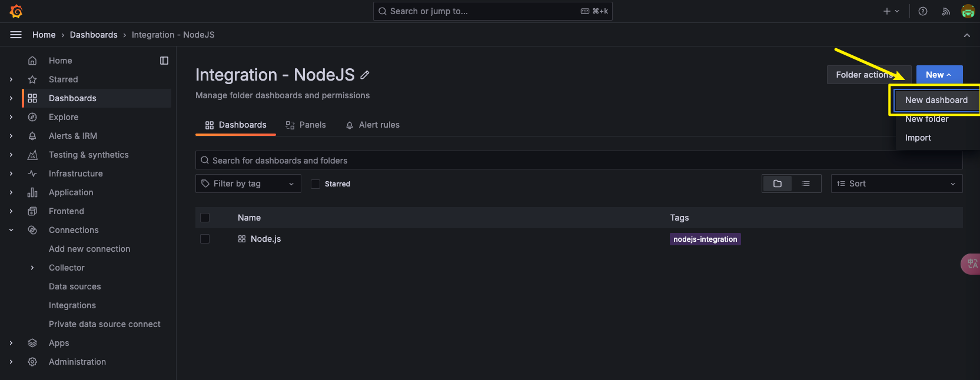Image resolution: width=980 pixels, height=380 pixels.
Task: Click the Folder actions button
Action: pyautogui.click(x=869, y=75)
